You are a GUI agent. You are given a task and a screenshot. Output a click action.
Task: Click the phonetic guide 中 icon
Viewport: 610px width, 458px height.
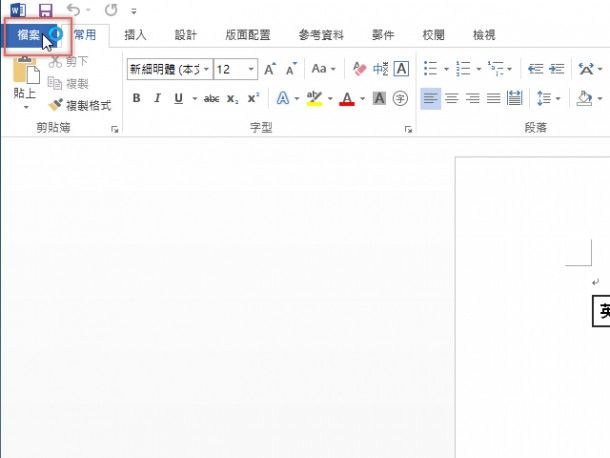tap(380, 69)
